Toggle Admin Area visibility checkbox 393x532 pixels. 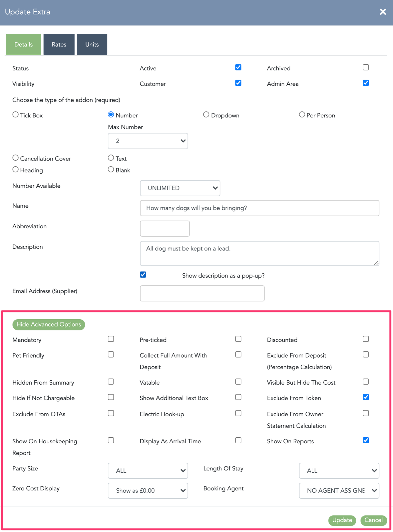point(366,83)
